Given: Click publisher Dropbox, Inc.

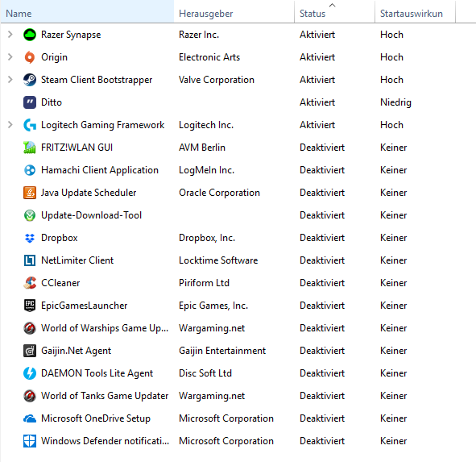Looking at the screenshot, I should point(207,238).
